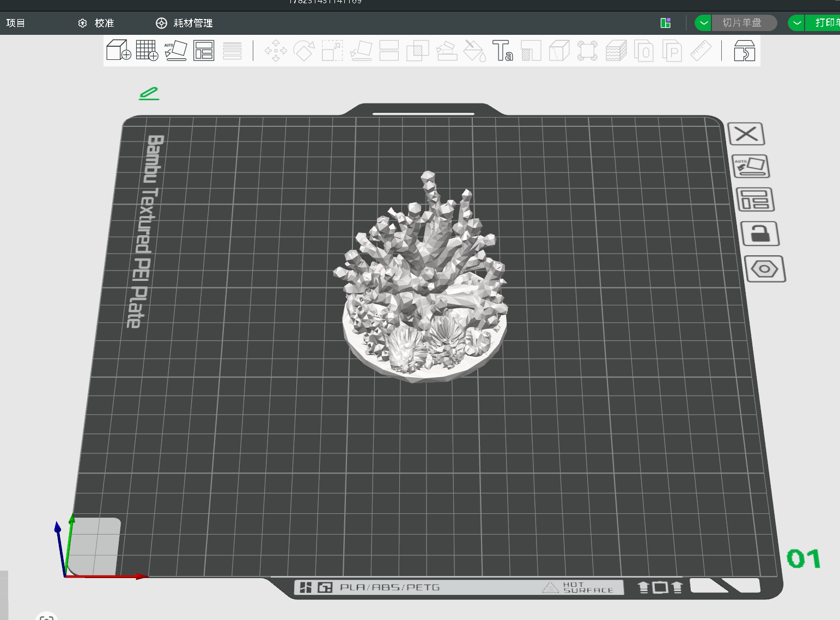Add a new plate with grid-plus icon

pyautogui.click(x=147, y=51)
